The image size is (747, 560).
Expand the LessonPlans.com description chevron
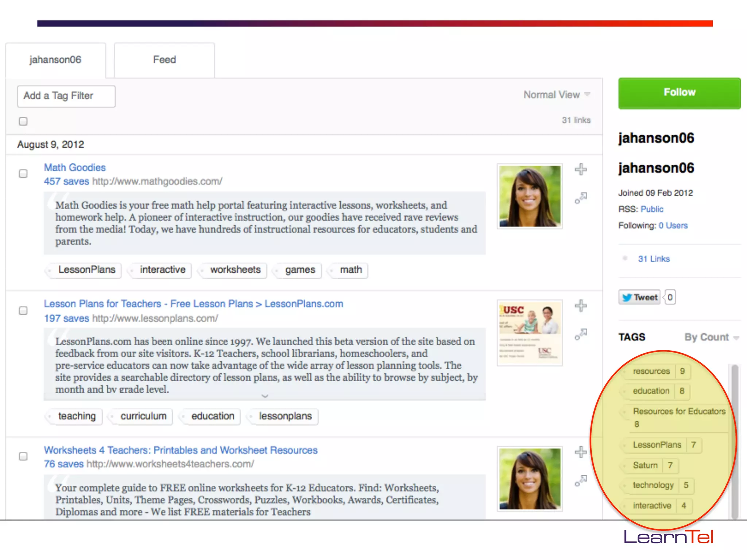265,396
